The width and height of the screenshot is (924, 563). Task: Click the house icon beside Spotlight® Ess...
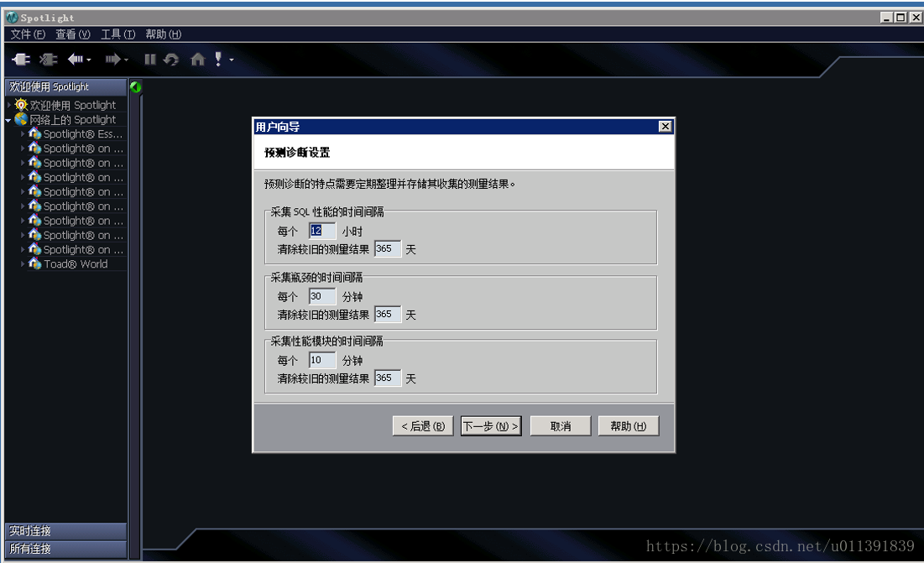[x=34, y=133]
